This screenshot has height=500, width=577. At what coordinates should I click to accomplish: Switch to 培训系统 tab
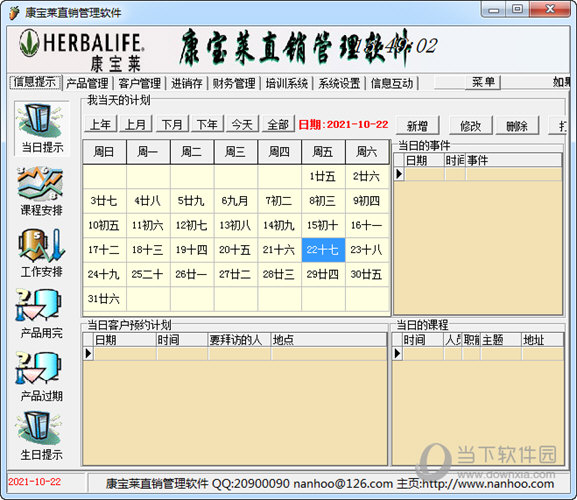click(286, 84)
